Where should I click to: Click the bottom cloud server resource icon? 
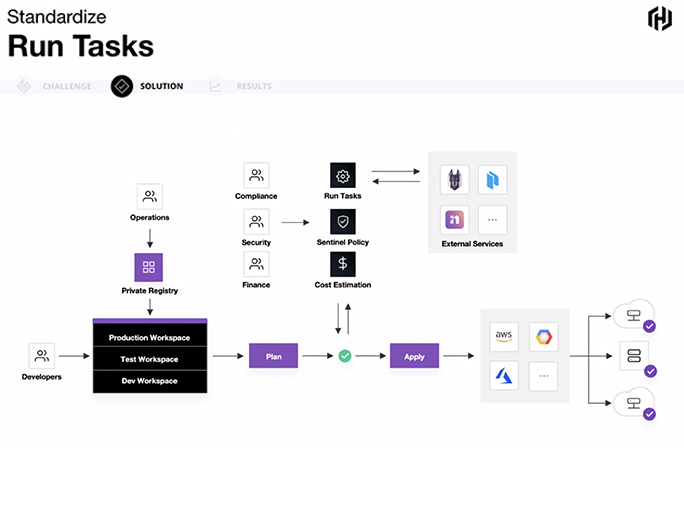(x=634, y=402)
